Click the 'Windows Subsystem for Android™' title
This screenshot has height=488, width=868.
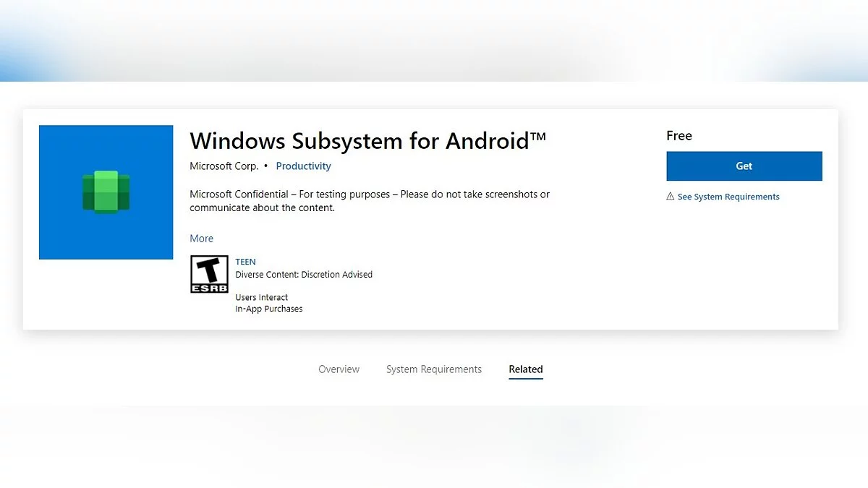pyautogui.click(x=368, y=140)
